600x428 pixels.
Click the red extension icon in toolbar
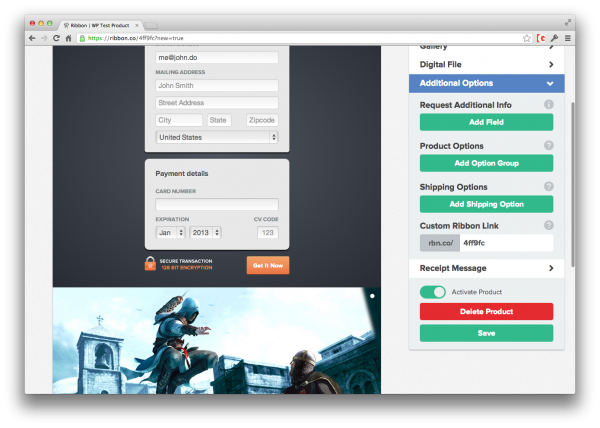pos(541,38)
